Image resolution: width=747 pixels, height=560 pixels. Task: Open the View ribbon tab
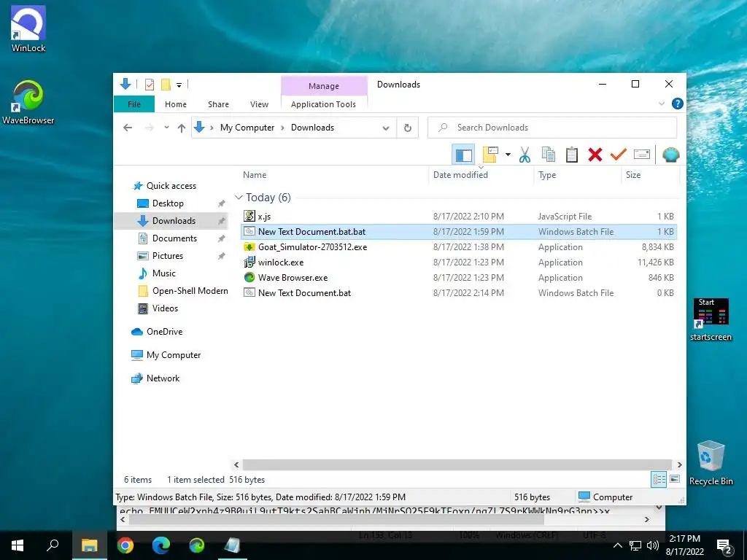point(259,104)
